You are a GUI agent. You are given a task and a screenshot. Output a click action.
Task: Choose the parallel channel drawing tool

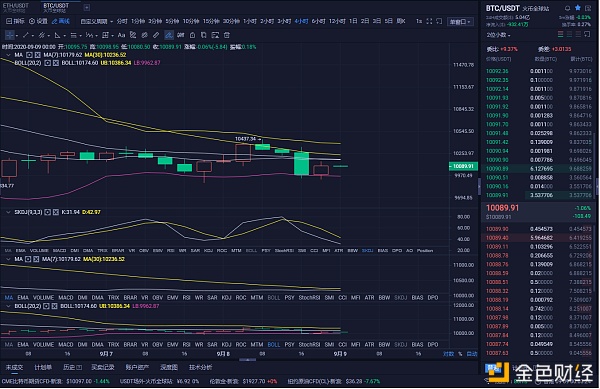[41, 35]
